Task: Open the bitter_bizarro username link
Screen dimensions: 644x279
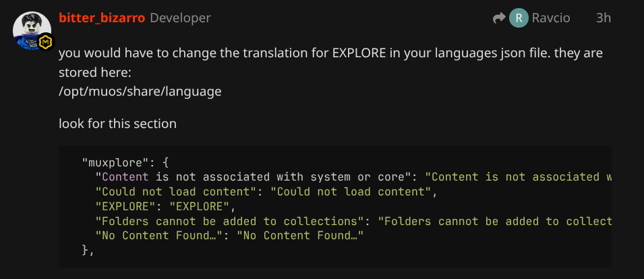Action: pos(102,18)
